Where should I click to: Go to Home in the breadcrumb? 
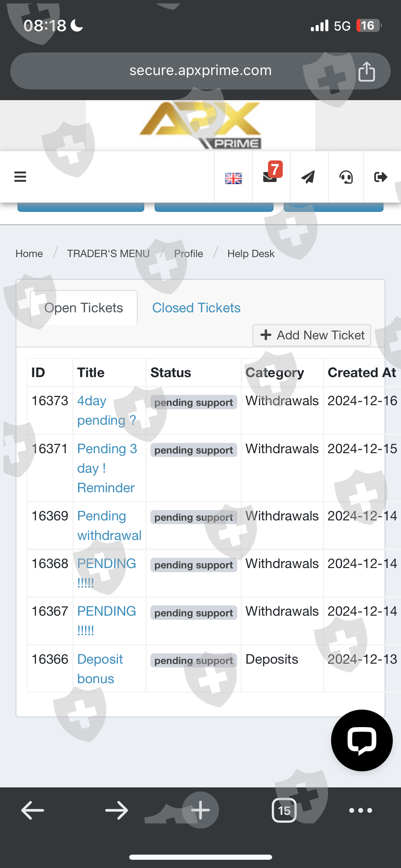tap(29, 254)
